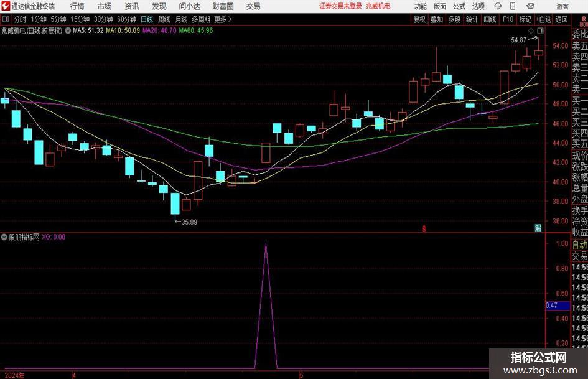Switch to the 5分钟 period tab

point(58,19)
